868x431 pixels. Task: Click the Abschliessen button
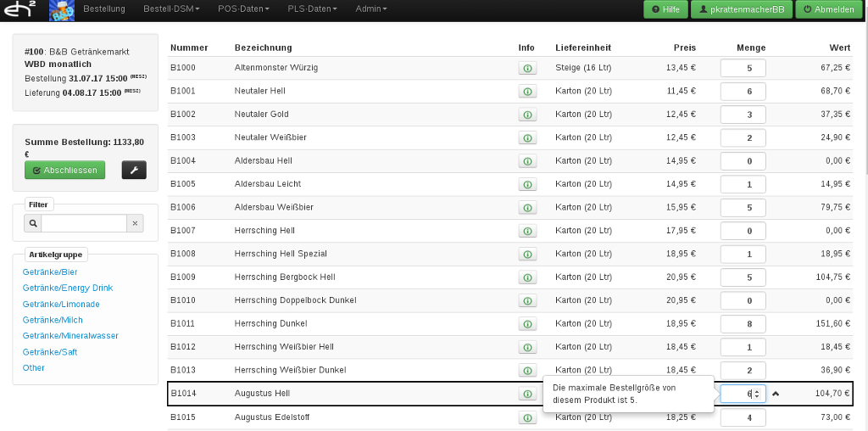pos(64,171)
